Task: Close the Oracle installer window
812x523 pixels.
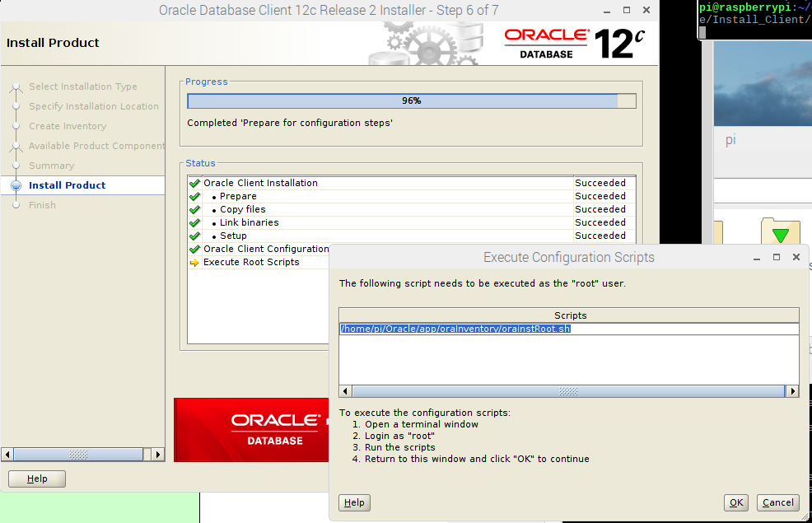Action: (646, 11)
